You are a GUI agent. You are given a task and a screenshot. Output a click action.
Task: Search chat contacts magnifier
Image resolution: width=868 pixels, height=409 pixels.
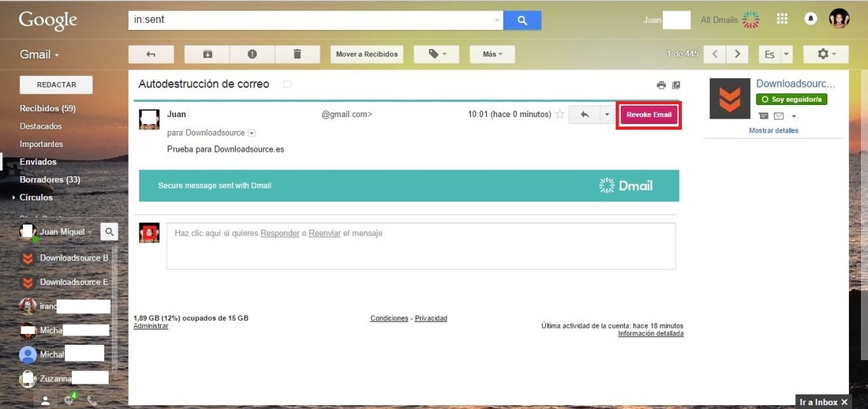109,231
